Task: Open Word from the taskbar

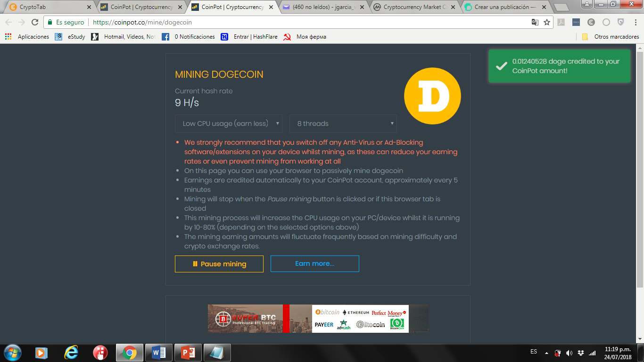Action: point(159,353)
